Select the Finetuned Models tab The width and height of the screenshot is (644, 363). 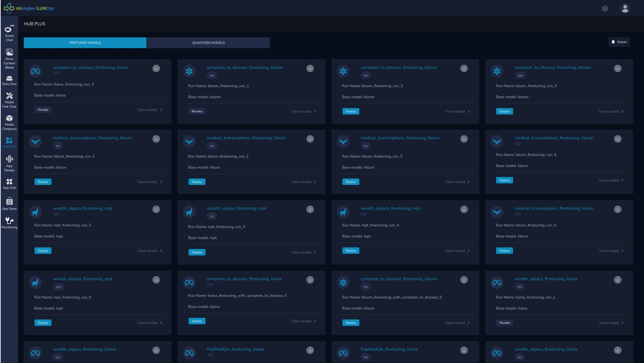[85, 43]
